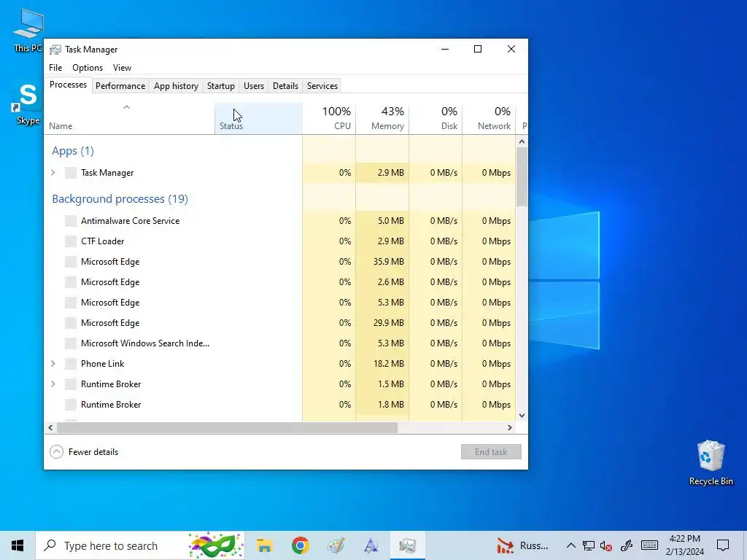This screenshot has height=560, width=747.
Task: Sort by the Name column header
Action: (130, 119)
